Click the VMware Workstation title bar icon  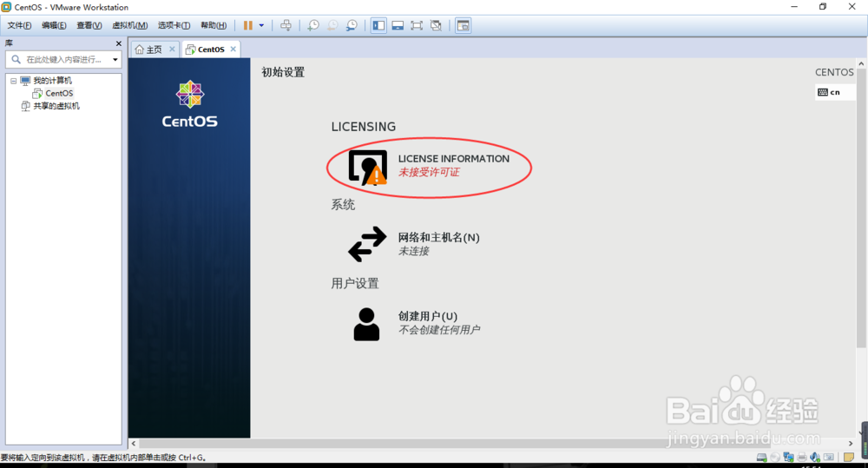6,7
